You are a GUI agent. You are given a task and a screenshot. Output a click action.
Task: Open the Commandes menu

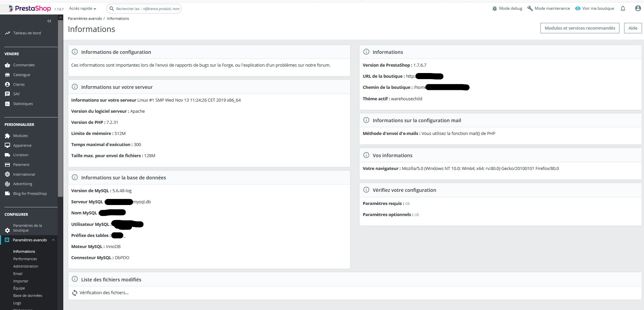tap(24, 65)
